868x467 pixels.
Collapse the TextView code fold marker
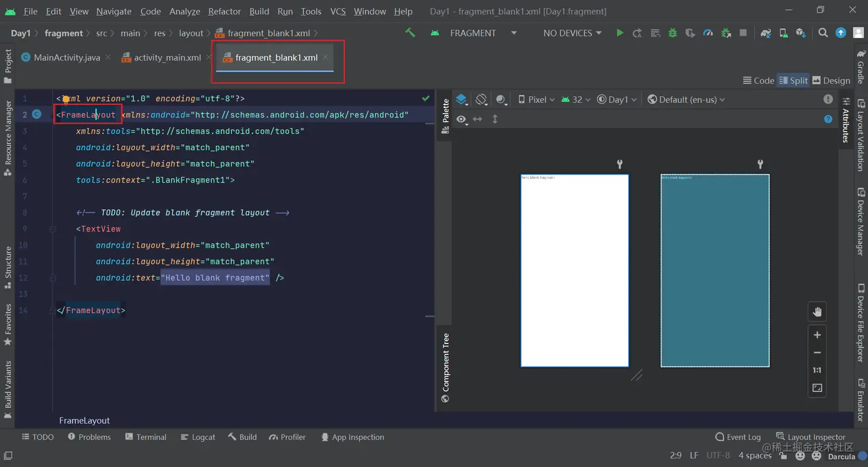(x=52, y=229)
